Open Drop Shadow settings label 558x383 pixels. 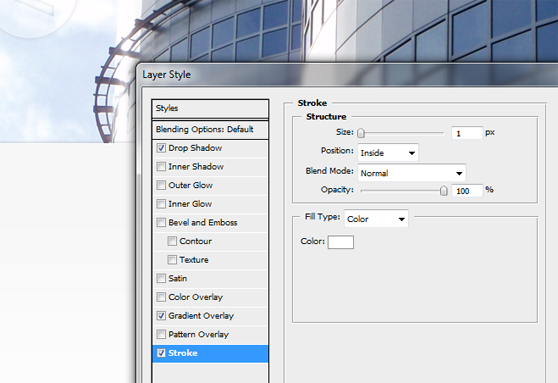coord(195,148)
